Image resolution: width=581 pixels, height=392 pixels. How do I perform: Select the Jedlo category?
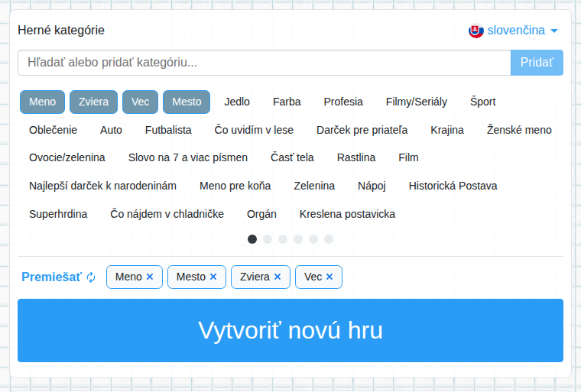point(237,102)
